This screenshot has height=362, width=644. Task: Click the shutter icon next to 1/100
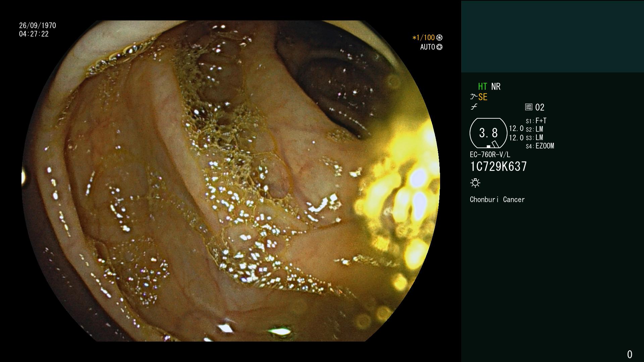439,38
